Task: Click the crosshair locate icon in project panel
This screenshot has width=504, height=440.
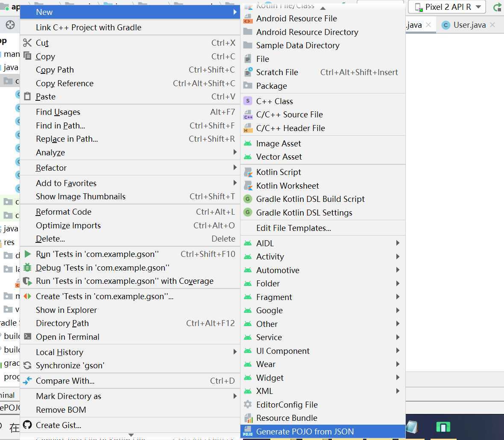Action: (10, 25)
